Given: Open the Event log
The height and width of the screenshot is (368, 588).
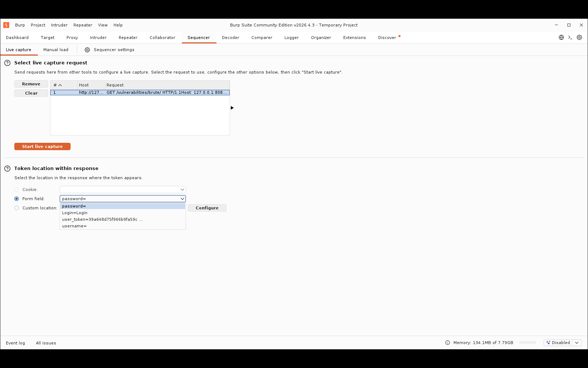Looking at the screenshot, I should (x=15, y=343).
